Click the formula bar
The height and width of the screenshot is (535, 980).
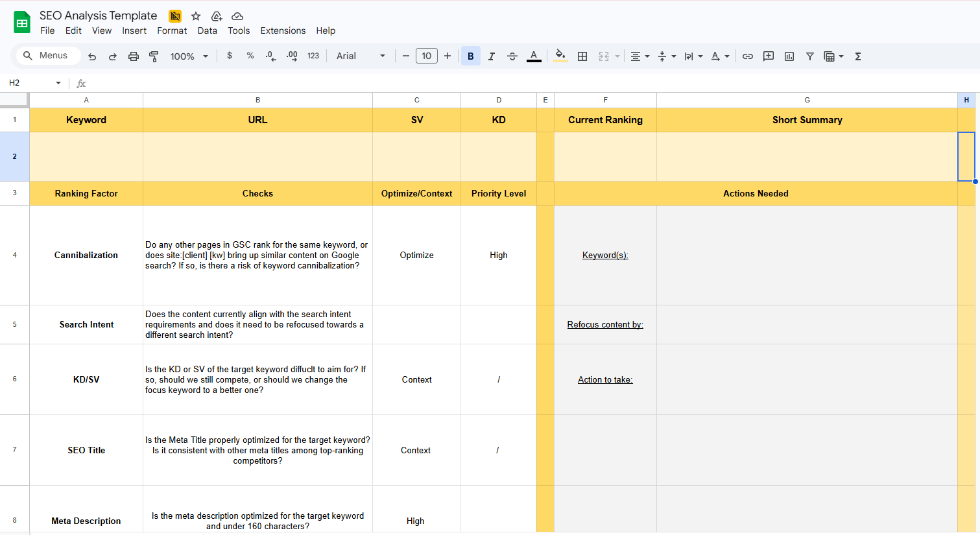pos(532,83)
